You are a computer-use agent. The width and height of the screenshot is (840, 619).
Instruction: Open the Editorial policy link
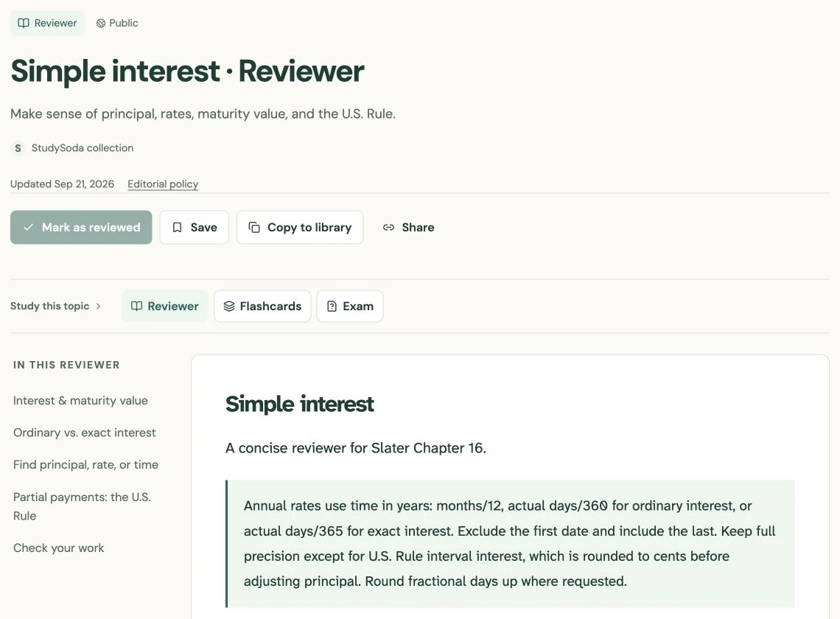(163, 183)
